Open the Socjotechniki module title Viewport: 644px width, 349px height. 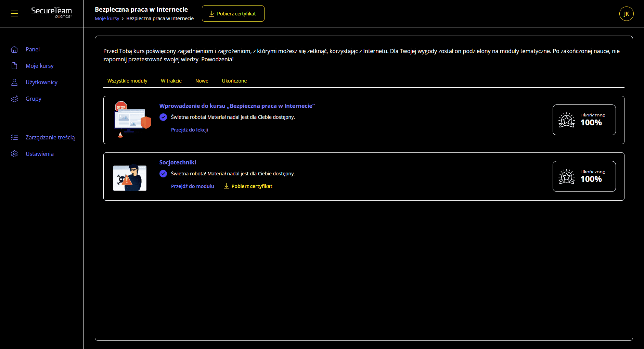(x=178, y=162)
